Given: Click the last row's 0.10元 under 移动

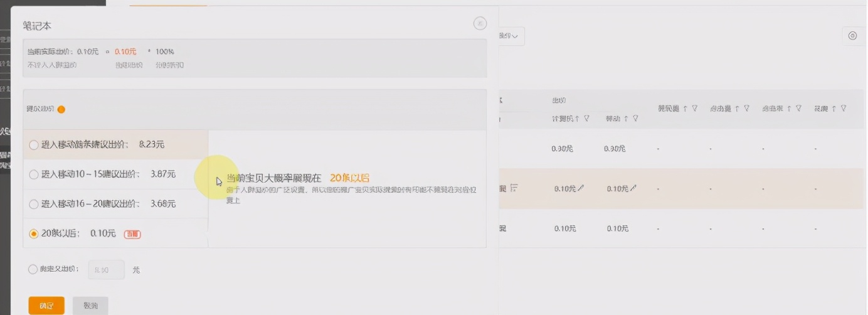Looking at the screenshot, I should click(x=618, y=229).
